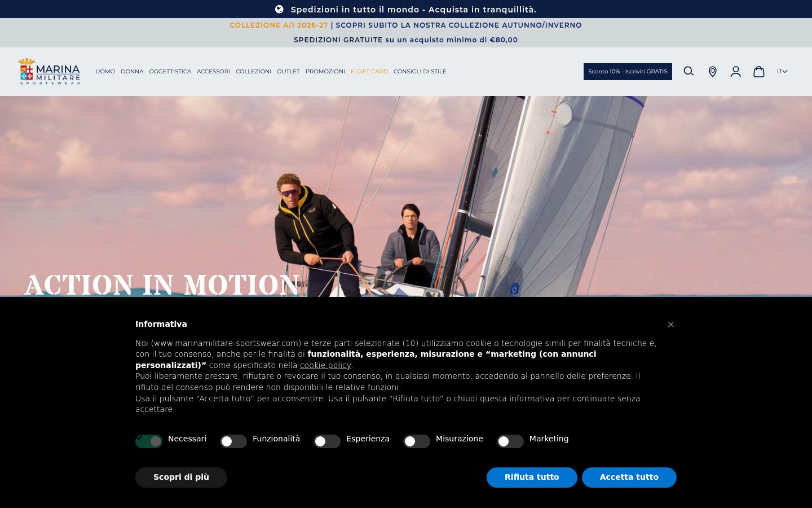
Task: Open the PROMOZIONI menu
Action: click(325, 72)
